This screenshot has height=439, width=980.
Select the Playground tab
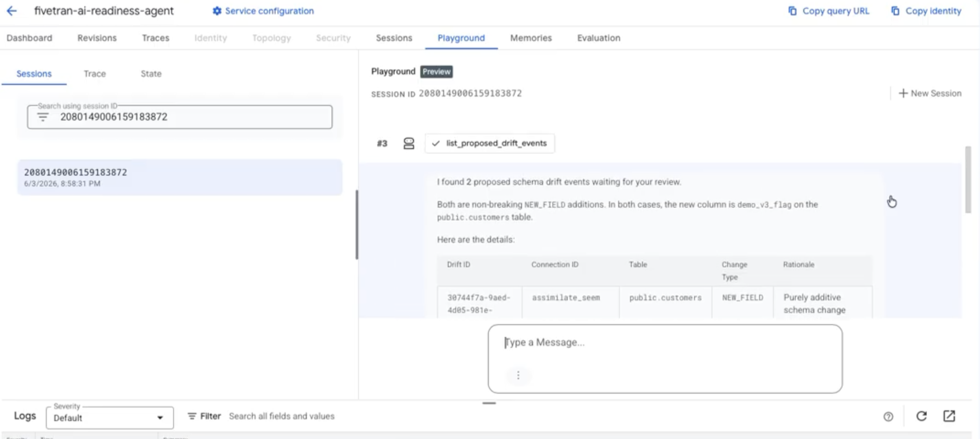(x=461, y=38)
